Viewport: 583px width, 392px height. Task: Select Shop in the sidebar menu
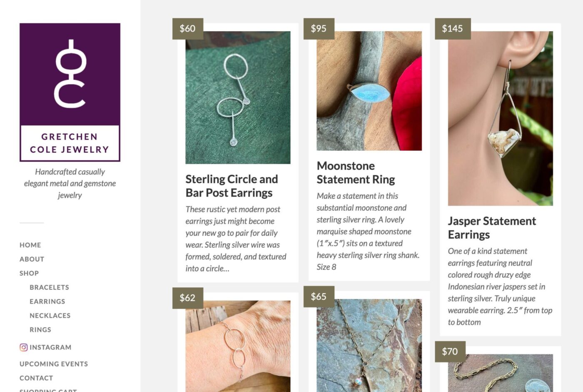(x=29, y=273)
